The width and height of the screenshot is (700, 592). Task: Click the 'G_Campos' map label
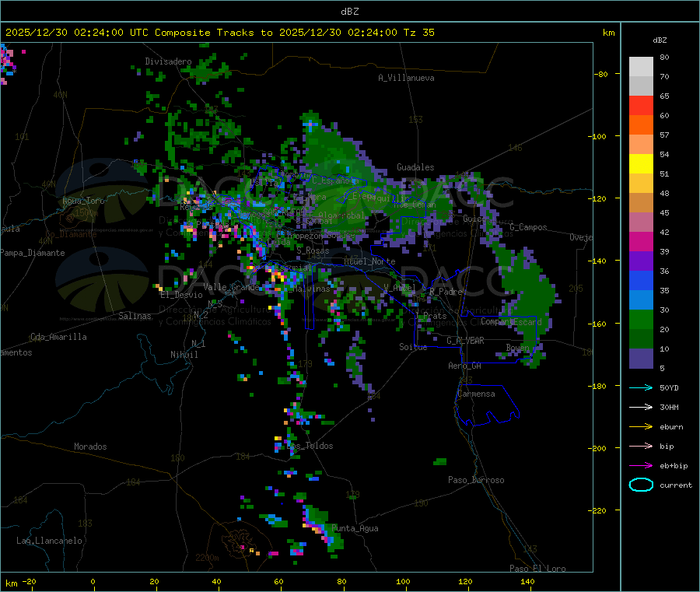(528, 227)
